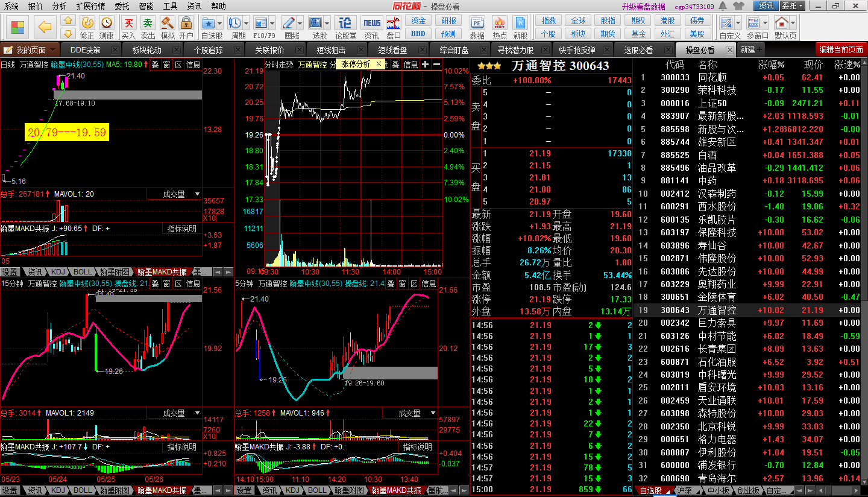Expand the 周期 dropdown arrow
868x497 pixels.
coord(246,23)
